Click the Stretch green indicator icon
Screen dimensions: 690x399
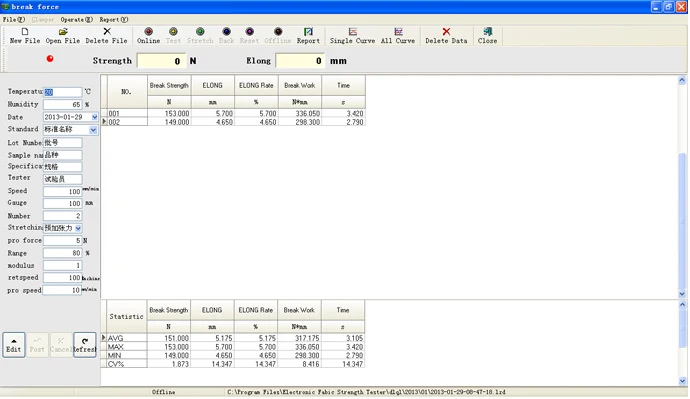click(200, 31)
